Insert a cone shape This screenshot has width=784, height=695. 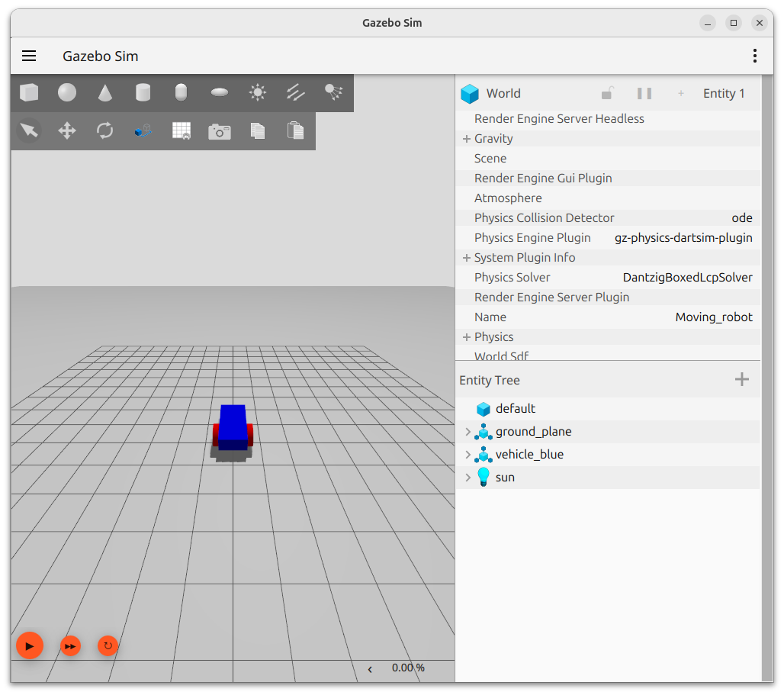[x=105, y=93]
